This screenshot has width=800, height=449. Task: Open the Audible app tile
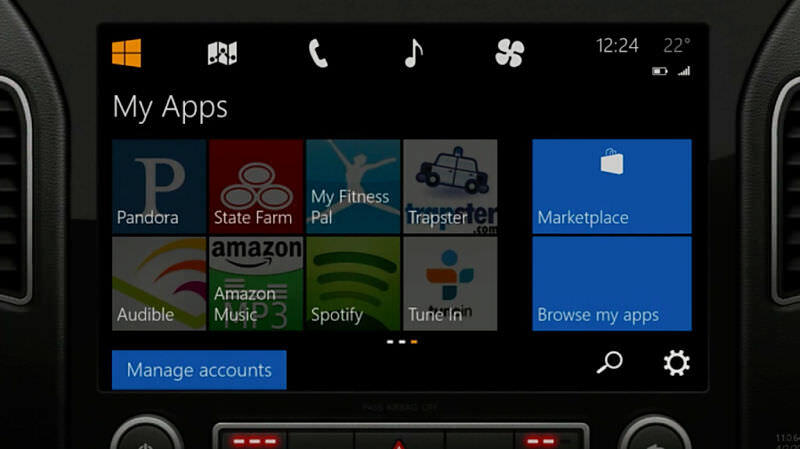click(x=159, y=283)
